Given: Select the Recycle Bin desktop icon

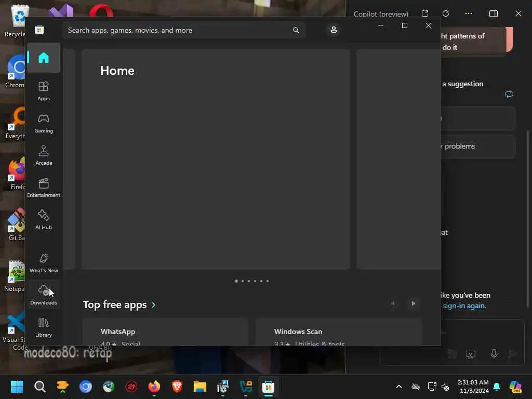Looking at the screenshot, I should pos(16,21).
